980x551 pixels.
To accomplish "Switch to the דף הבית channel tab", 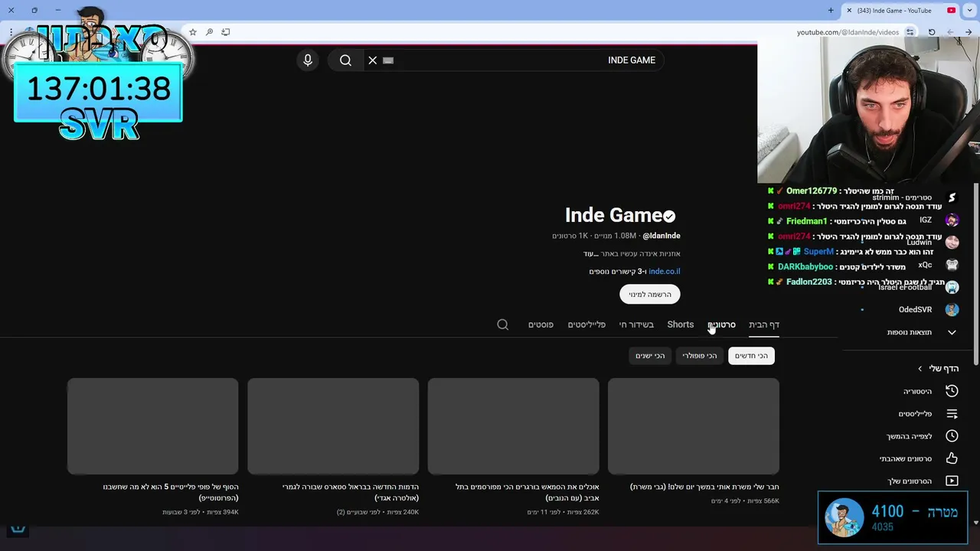I will pos(764,324).
